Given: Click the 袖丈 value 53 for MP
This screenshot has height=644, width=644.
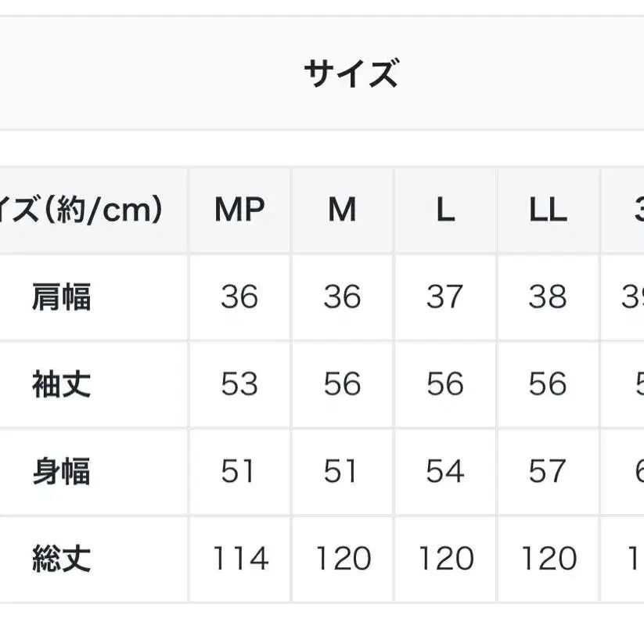Looking at the screenshot, I should coord(239,384).
